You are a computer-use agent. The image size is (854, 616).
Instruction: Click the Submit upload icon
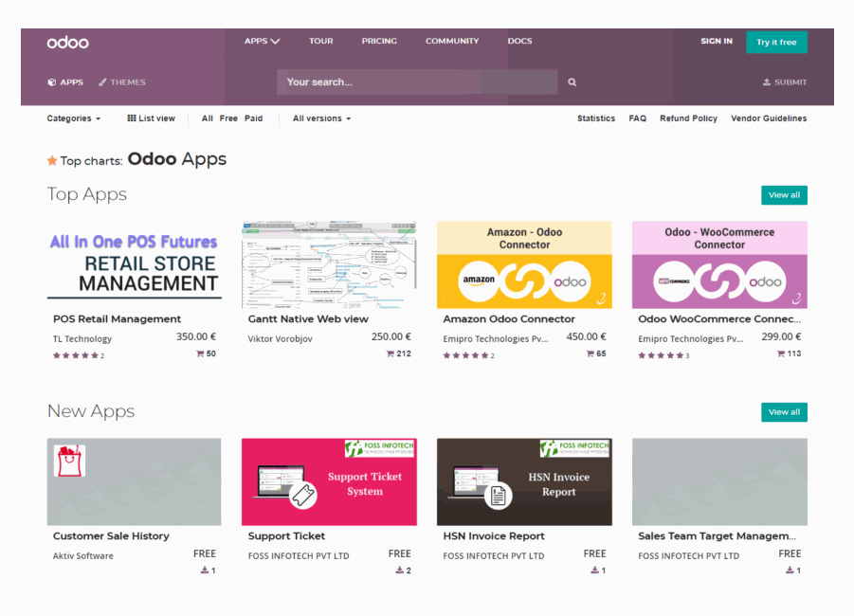766,82
